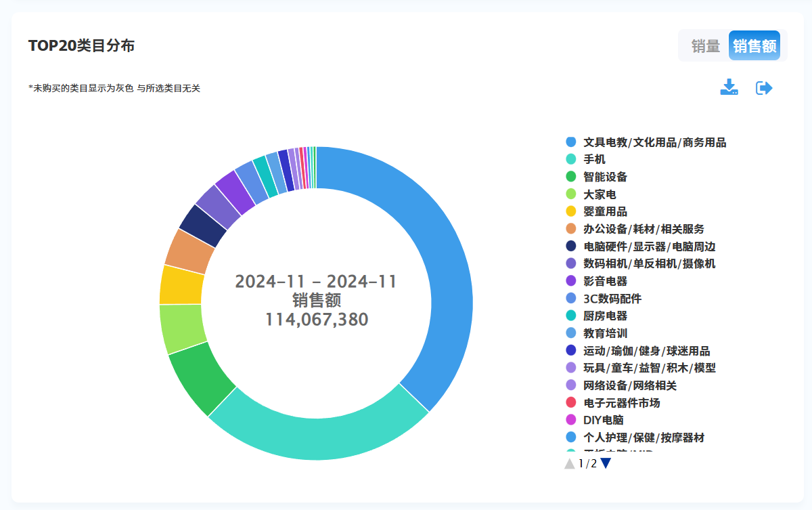Go to next legend page arrow
The width and height of the screenshot is (812, 510).
(x=606, y=463)
